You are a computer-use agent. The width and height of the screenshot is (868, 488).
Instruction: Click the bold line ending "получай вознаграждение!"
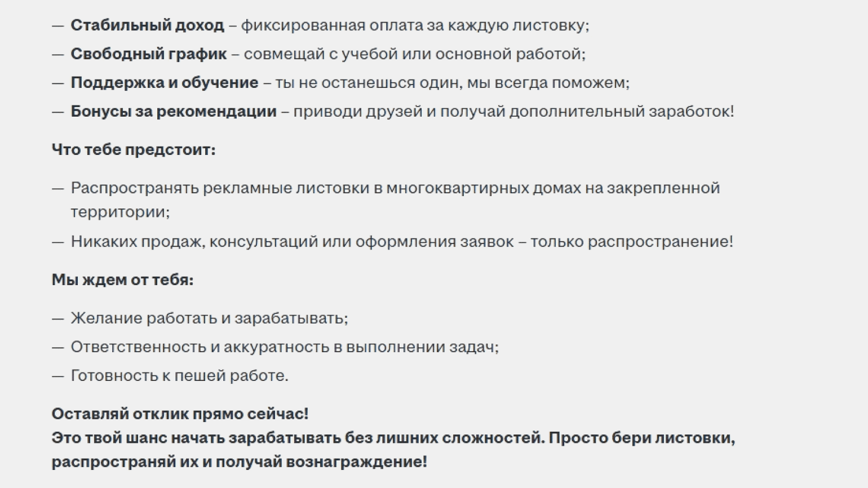[239, 462]
